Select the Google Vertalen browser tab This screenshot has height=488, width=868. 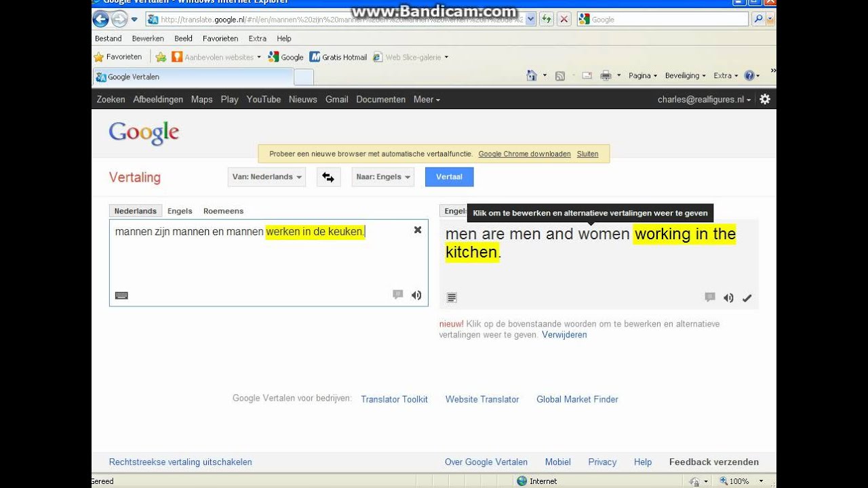(x=194, y=77)
